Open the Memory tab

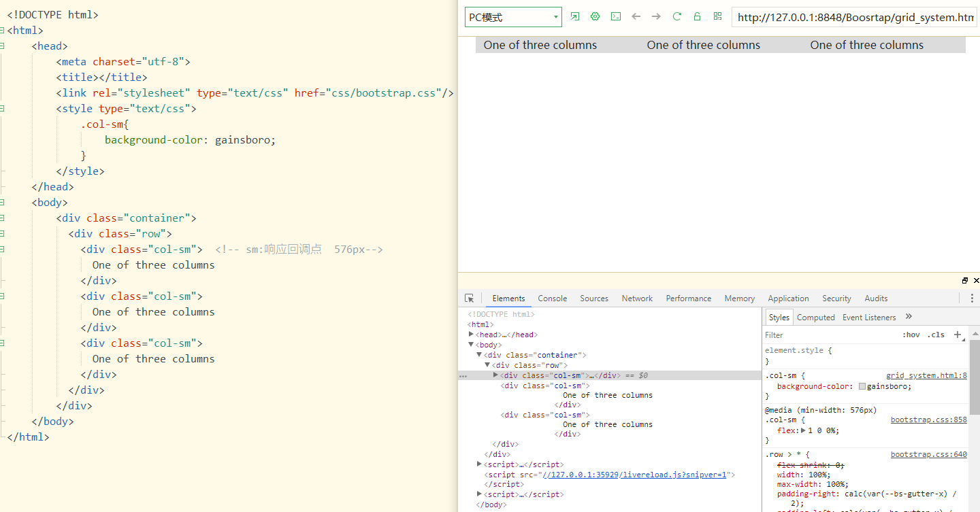pyautogui.click(x=740, y=298)
